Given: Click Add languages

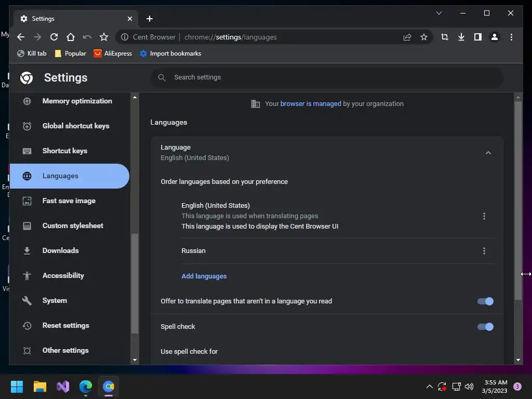Looking at the screenshot, I should click(204, 276).
